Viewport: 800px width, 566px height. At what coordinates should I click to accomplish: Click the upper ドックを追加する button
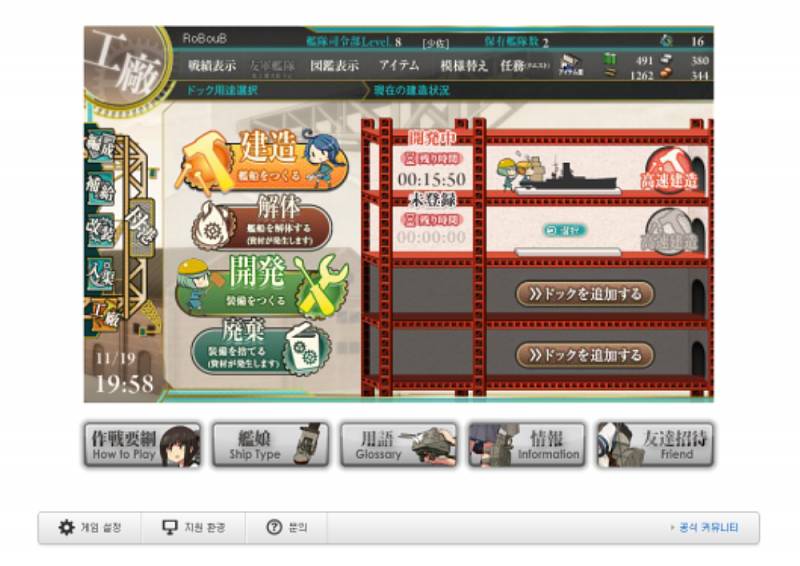click(585, 294)
